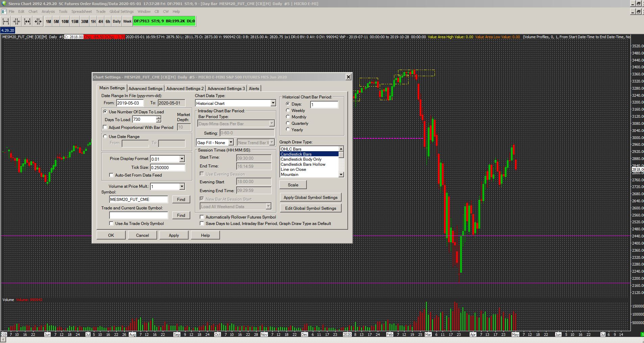Select Weekly historical bar period

(x=288, y=110)
